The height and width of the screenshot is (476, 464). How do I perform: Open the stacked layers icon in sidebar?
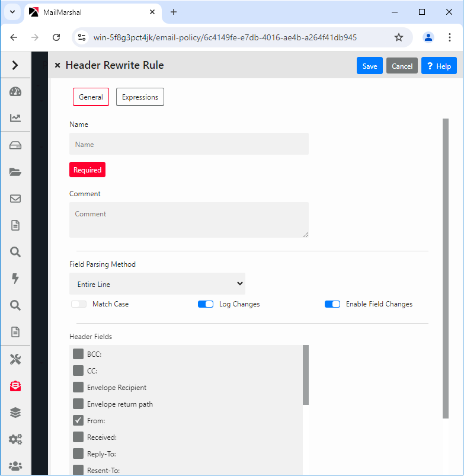pos(15,413)
